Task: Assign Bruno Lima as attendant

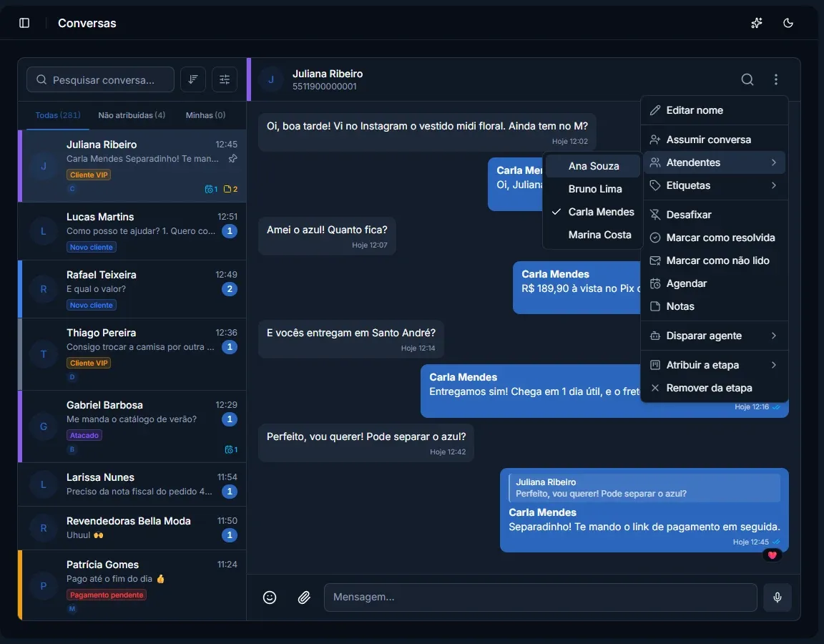Action: pos(593,189)
